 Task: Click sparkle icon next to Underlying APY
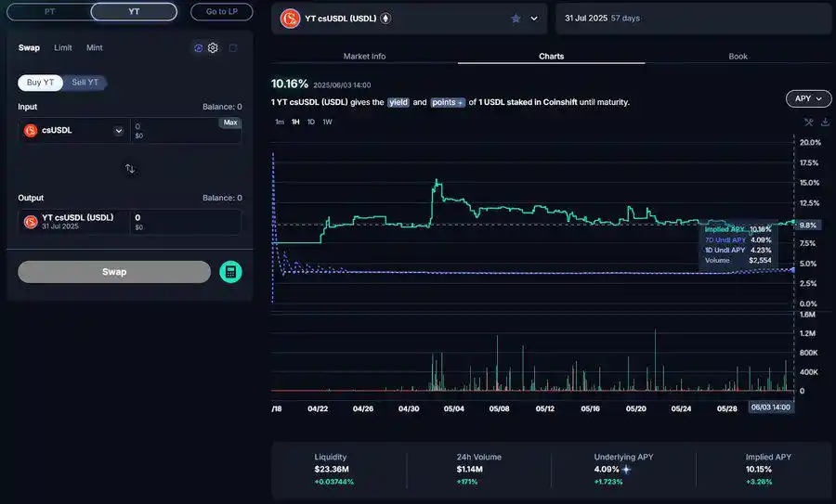pyautogui.click(x=626, y=470)
